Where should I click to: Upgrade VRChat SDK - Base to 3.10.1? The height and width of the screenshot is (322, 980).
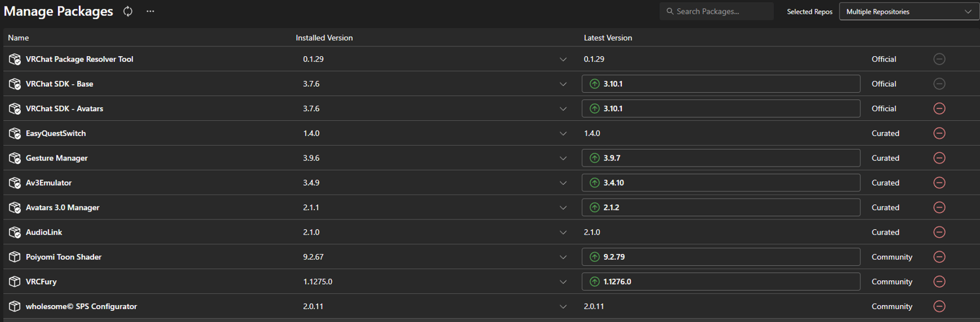(721, 84)
